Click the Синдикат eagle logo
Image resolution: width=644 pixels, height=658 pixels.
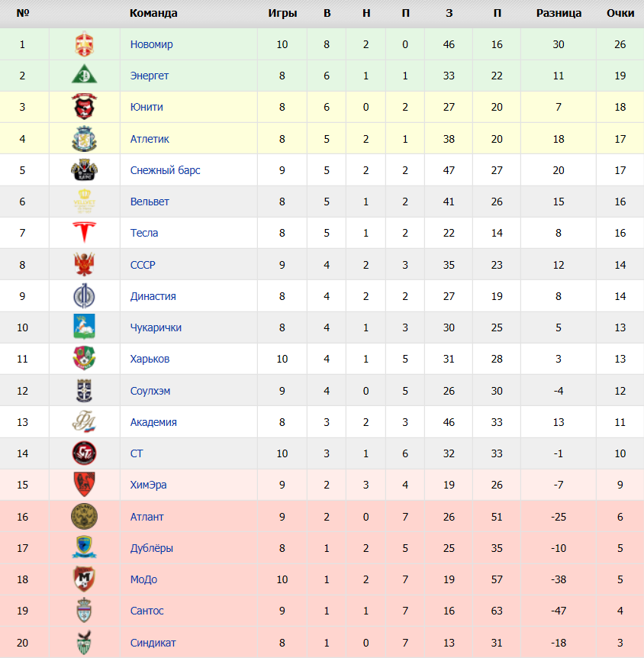click(85, 643)
